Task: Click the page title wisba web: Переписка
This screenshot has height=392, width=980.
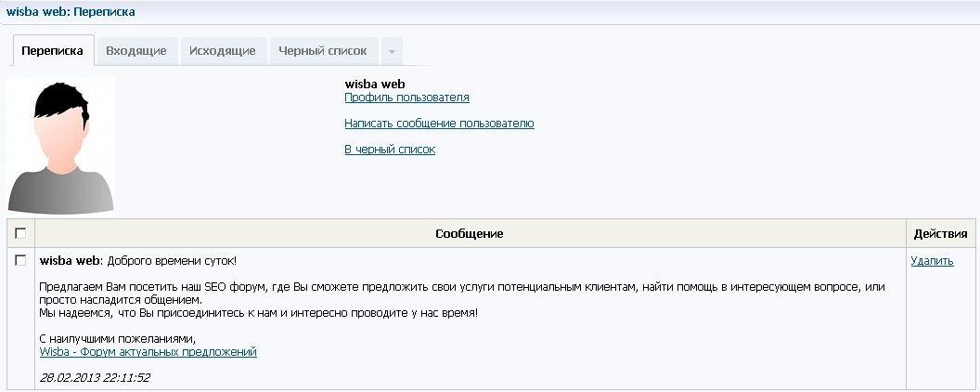Action: pyautogui.click(x=71, y=12)
